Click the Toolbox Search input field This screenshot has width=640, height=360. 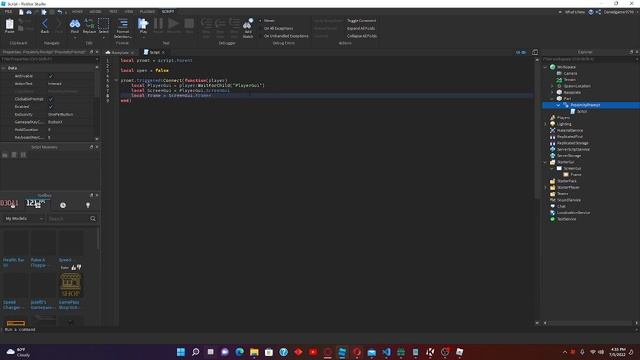pos(68,219)
